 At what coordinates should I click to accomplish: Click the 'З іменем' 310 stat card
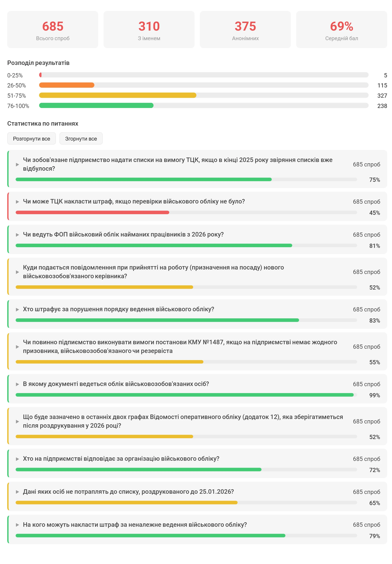[149, 29]
